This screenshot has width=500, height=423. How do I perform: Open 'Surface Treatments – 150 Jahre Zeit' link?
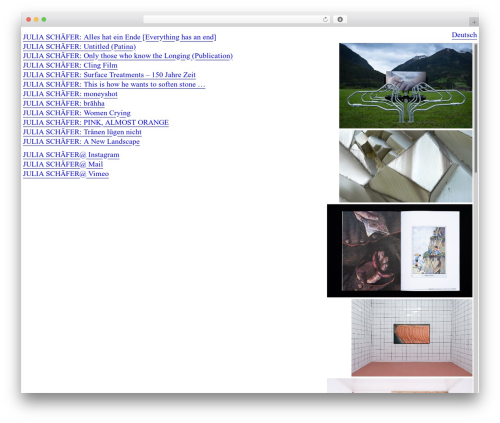click(109, 75)
